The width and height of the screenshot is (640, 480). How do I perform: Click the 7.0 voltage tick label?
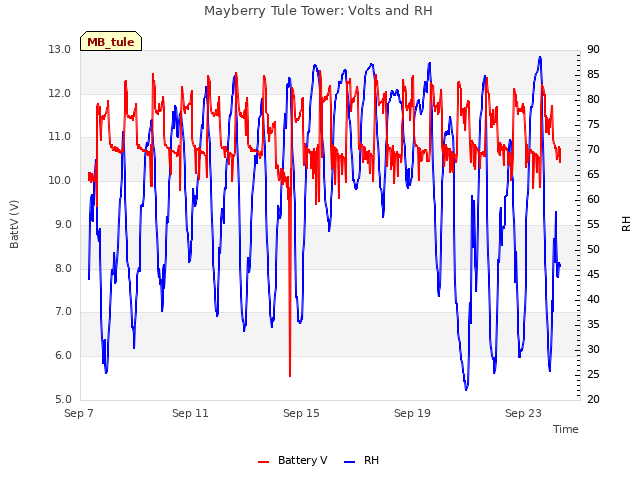coord(63,311)
